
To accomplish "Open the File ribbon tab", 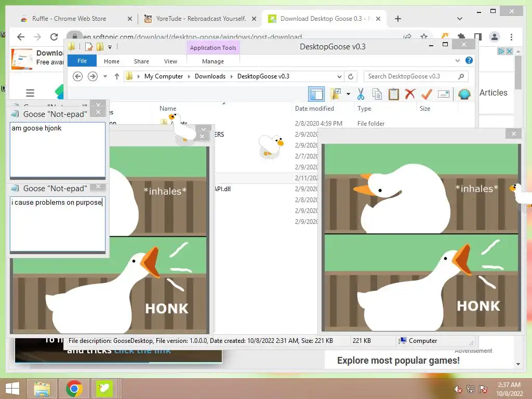I will coord(82,61).
